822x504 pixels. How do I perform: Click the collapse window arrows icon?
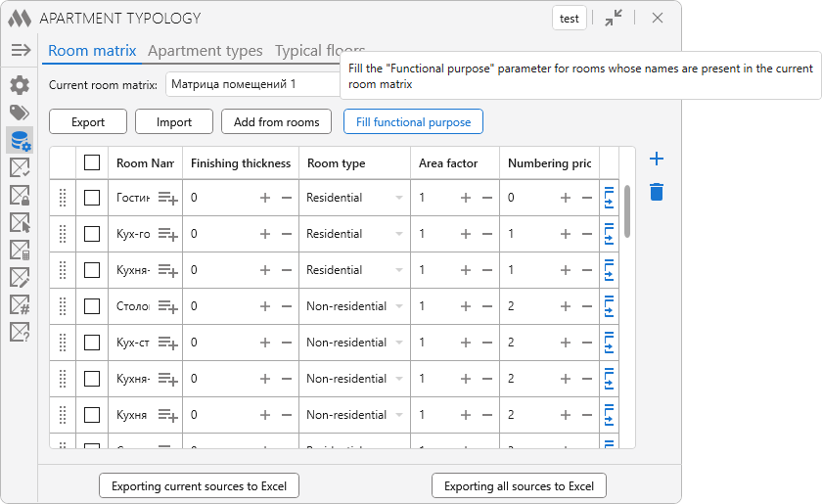point(614,18)
